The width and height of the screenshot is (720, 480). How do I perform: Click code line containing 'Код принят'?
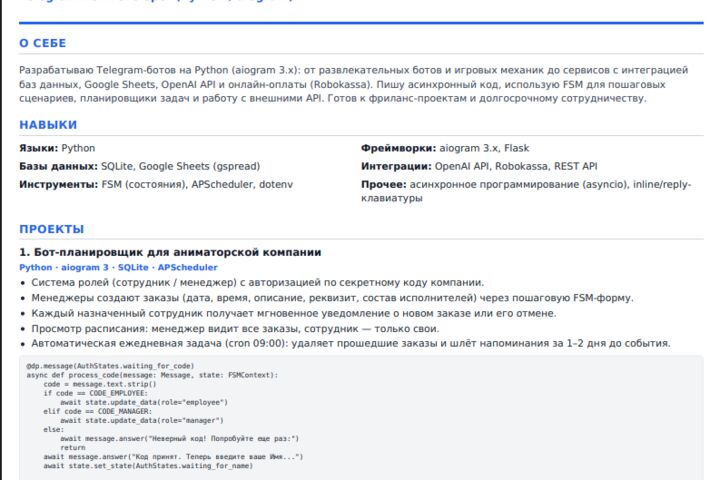174,457
